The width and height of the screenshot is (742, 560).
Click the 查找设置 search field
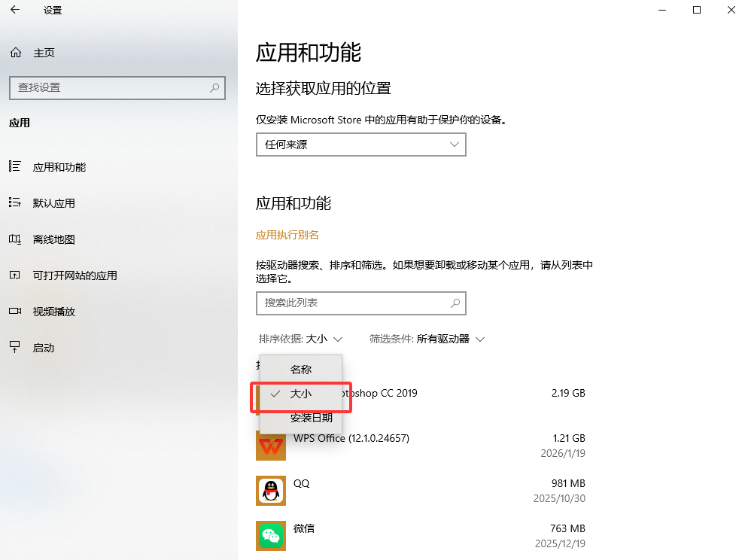117,88
